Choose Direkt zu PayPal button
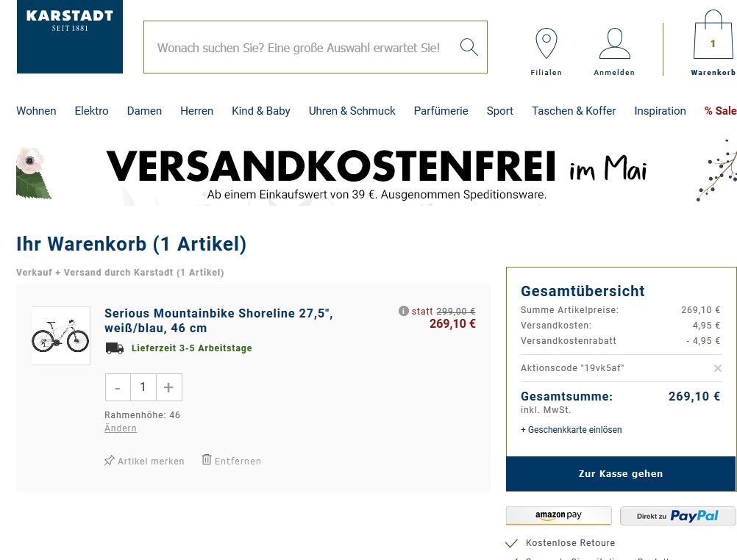The image size is (737, 560). 677,516
